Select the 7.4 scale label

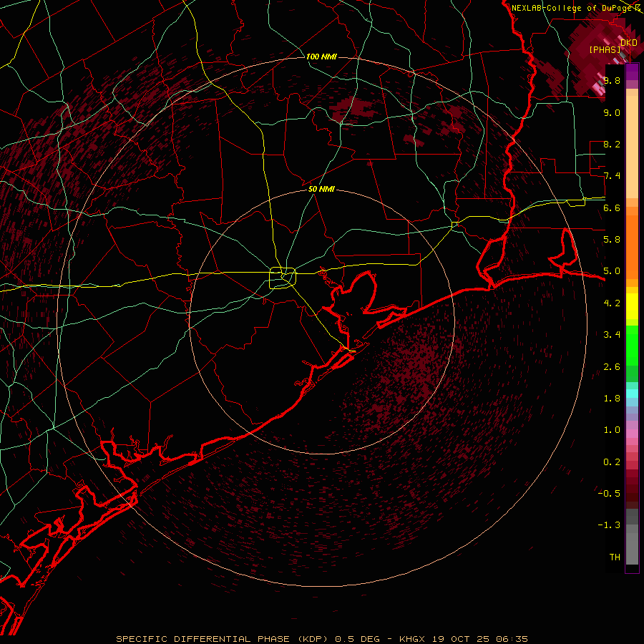coord(612,176)
